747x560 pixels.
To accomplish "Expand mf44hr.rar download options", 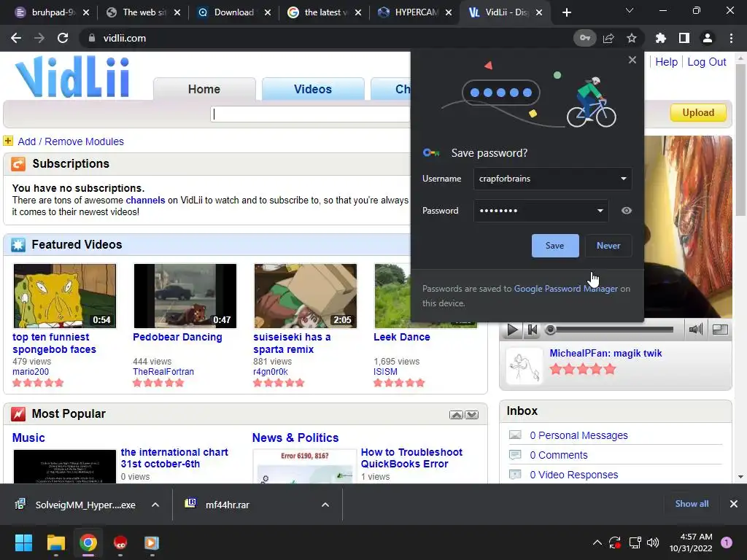I will (325, 505).
